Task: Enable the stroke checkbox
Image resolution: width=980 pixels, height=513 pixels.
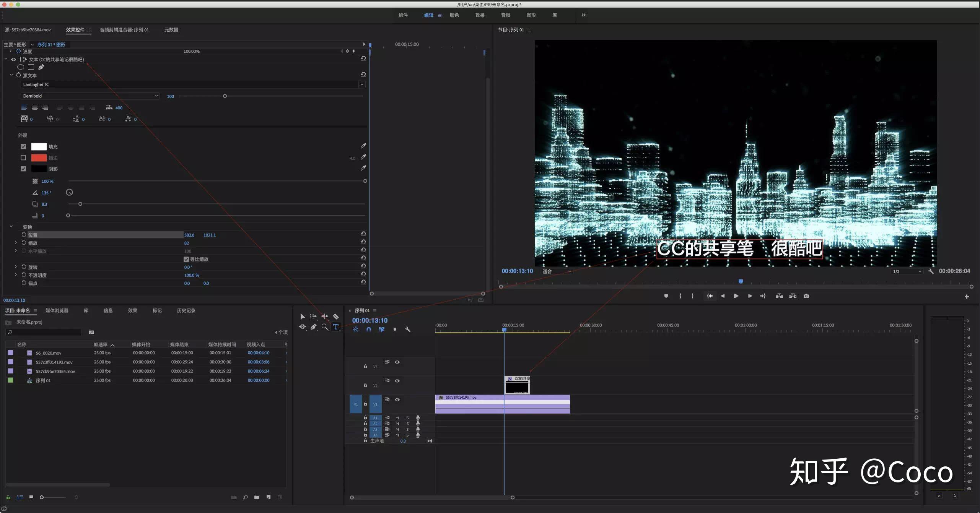Action: [x=23, y=157]
